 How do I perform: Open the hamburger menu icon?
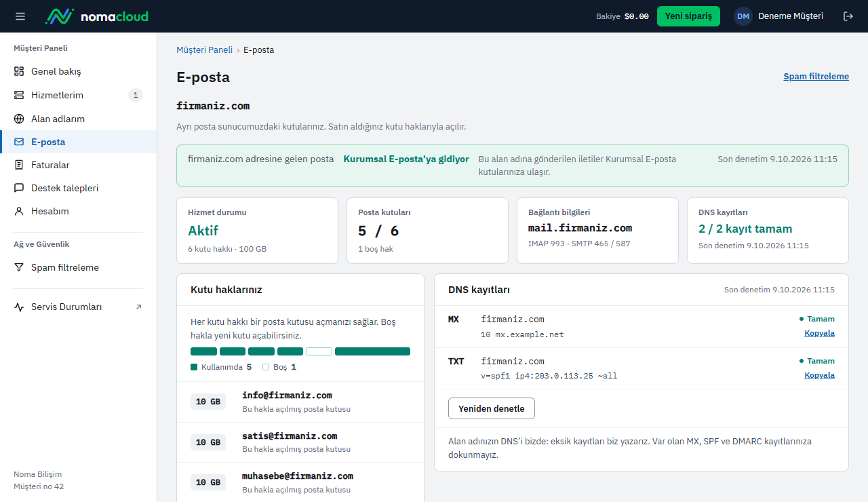point(20,16)
